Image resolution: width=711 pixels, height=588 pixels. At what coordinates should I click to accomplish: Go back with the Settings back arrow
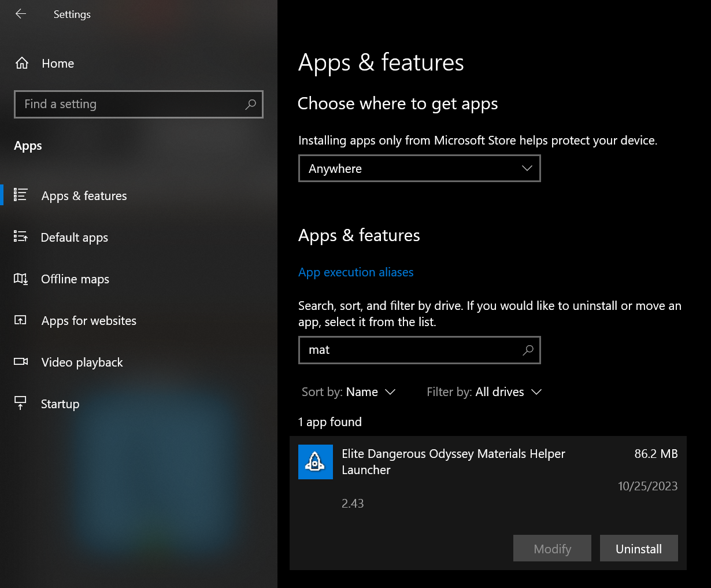click(x=21, y=14)
